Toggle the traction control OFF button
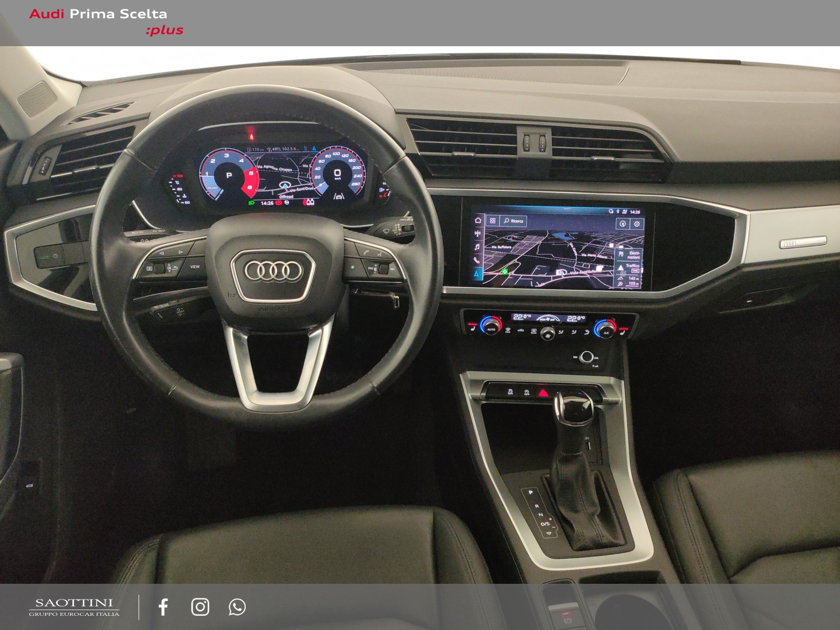Image resolution: width=840 pixels, height=630 pixels. click(x=510, y=392)
